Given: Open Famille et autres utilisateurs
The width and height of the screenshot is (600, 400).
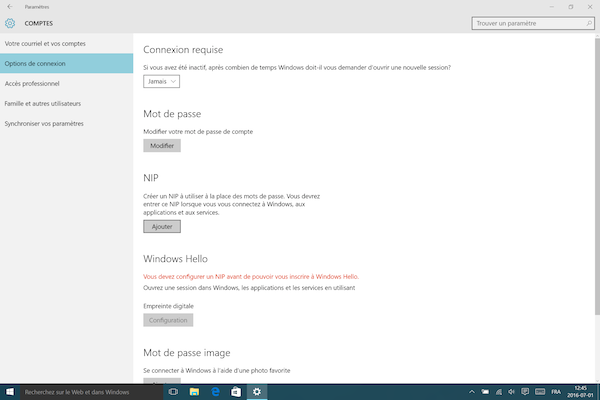Looking at the screenshot, I should (67, 103).
